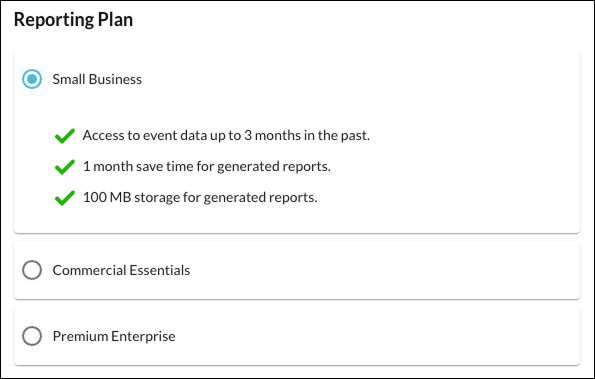The width and height of the screenshot is (595, 379).
Task: Click the word 'Enterprise' in the last plan
Action: click(x=143, y=337)
